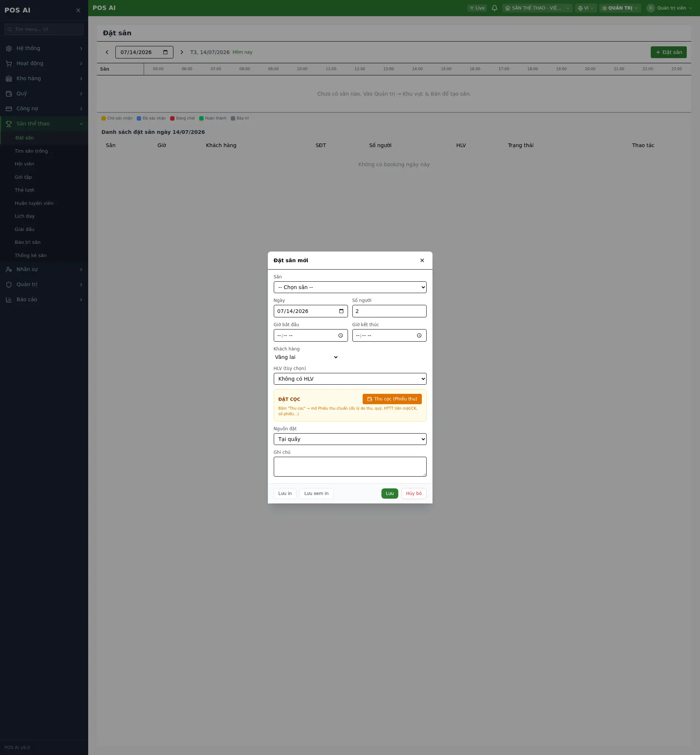Viewport: 700px width, 755px height.
Task: Open the HLV Không có HLV dropdown
Action: (350, 379)
